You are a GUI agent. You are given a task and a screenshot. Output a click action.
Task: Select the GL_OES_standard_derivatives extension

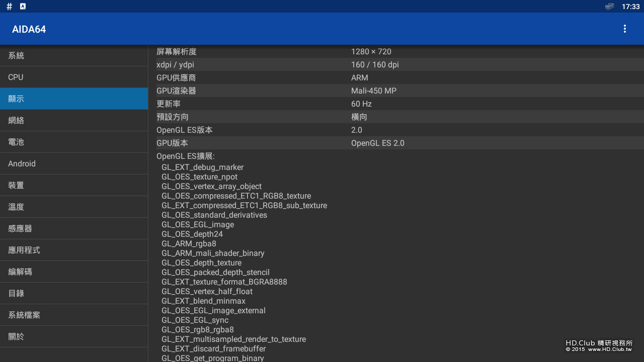214,215
